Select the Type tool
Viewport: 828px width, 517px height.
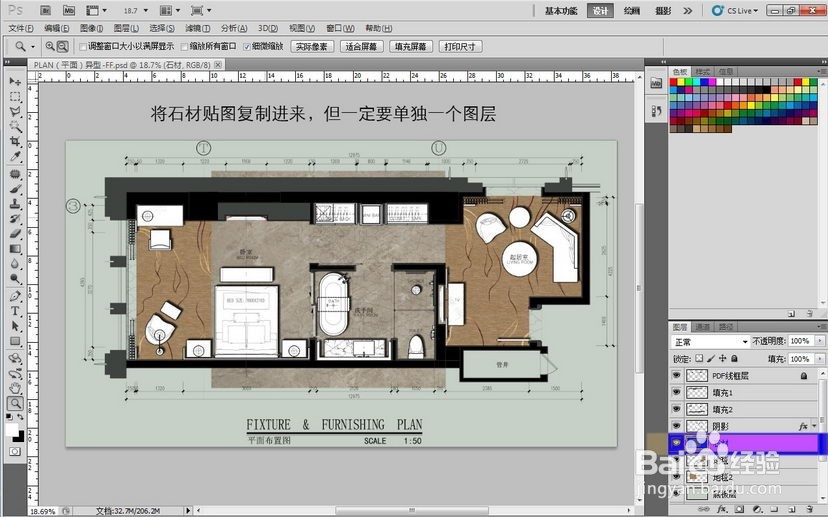coord(15,311)
